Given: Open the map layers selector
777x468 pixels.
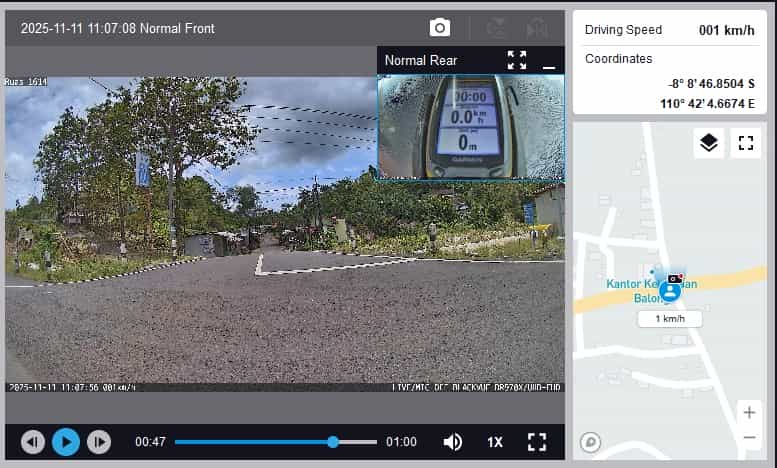Looking at the screenshot, I should click(709, 143).
